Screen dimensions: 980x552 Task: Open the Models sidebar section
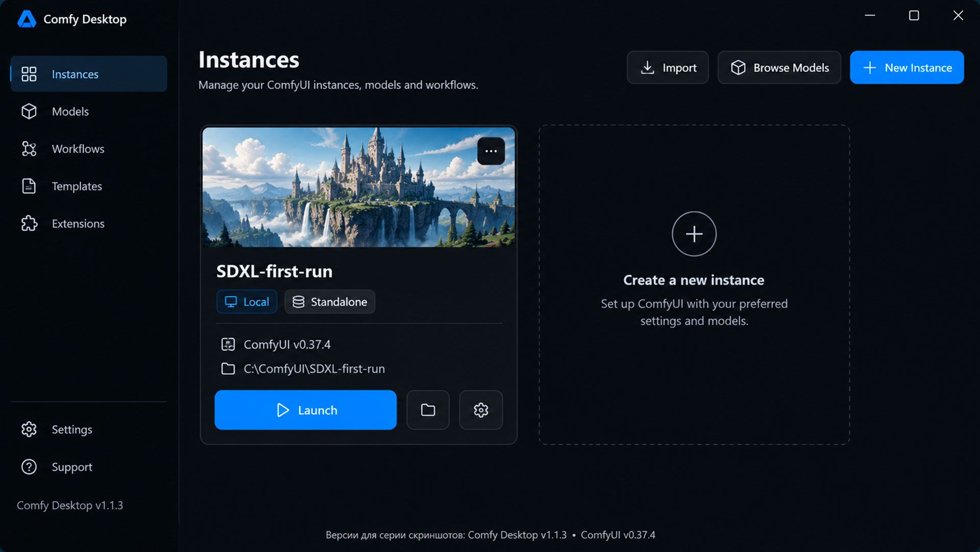(89, 111)
